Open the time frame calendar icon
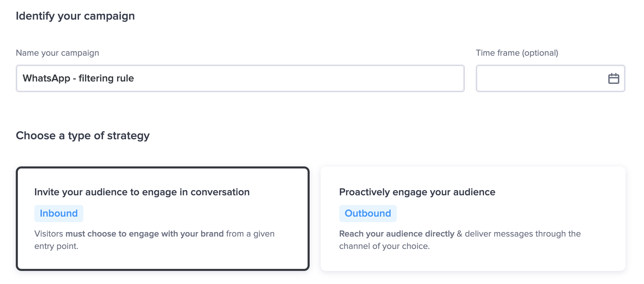Viewport: 644px width, 284px height. coord(613,78)
